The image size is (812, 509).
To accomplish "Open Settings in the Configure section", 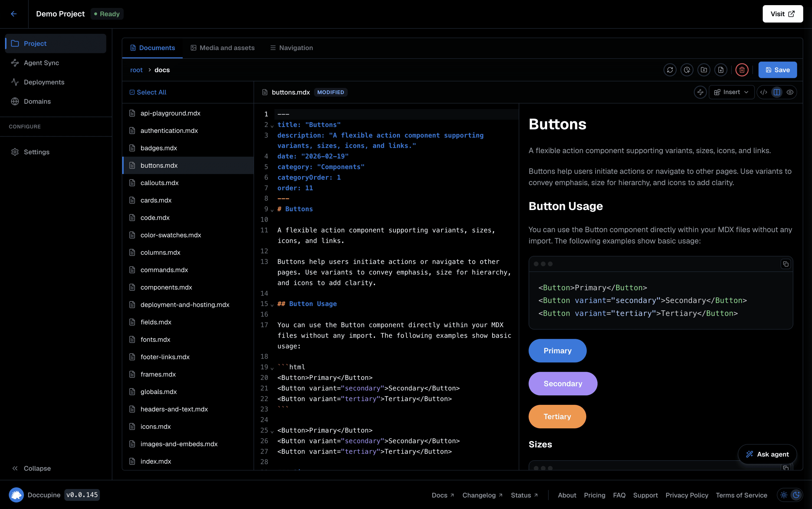I will pyautogui.click(x=55, y=152).
